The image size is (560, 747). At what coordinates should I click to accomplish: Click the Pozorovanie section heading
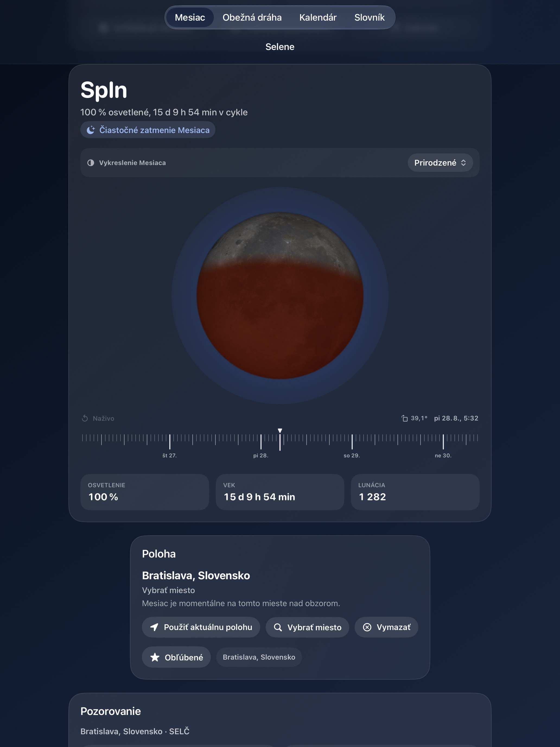(x=110, y=711)
